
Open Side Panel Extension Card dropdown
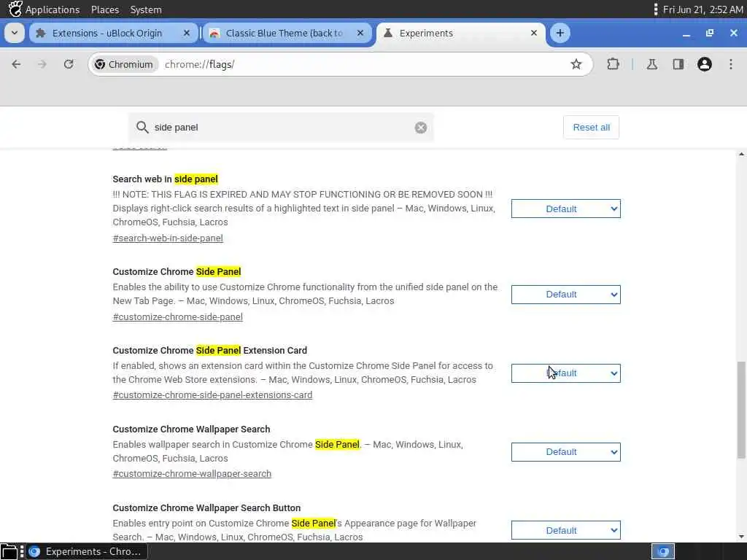click(565, 373)
